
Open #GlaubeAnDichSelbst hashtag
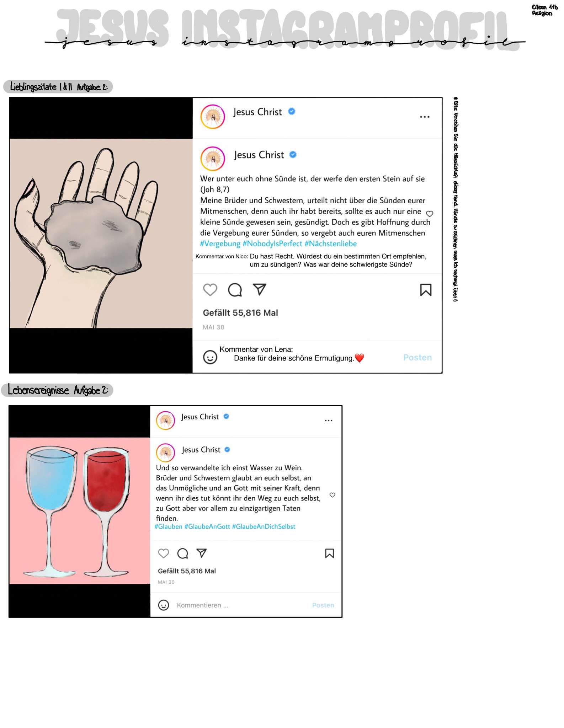tap(264, 526)
